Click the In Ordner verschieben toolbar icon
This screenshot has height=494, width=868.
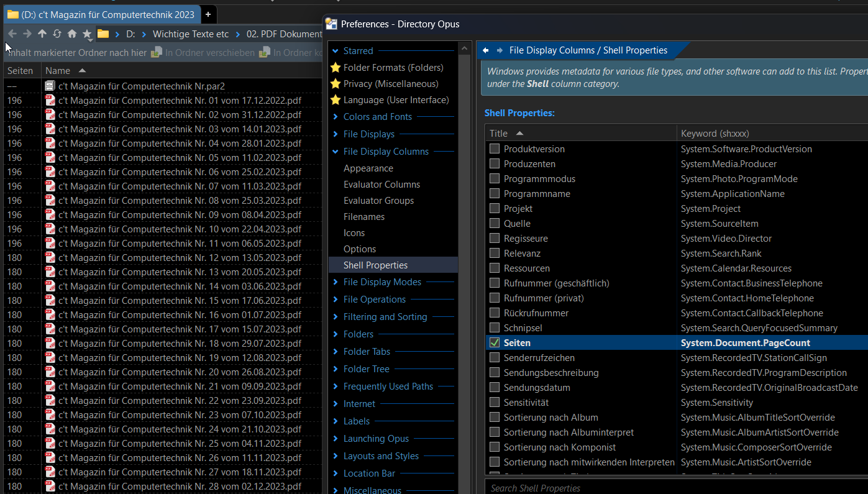[x=157, y=53]
